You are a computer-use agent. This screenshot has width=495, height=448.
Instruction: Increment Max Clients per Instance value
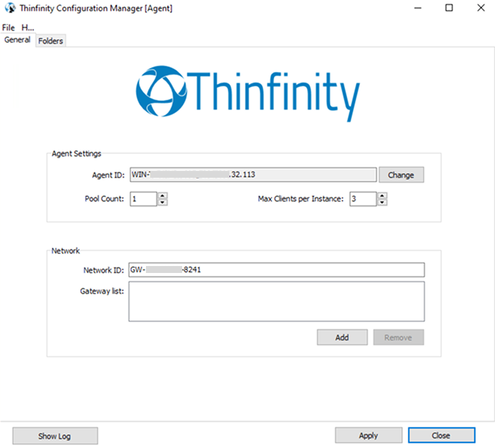[x=382, y=195]
